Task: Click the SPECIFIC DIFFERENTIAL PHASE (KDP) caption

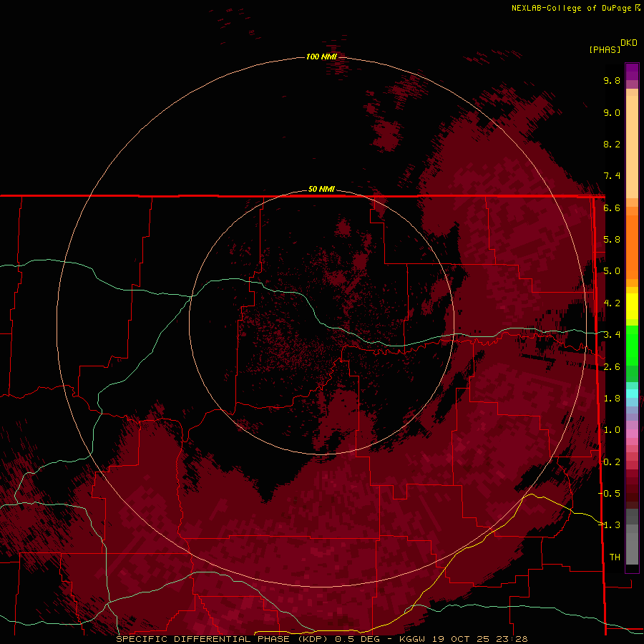Action: 222,639
